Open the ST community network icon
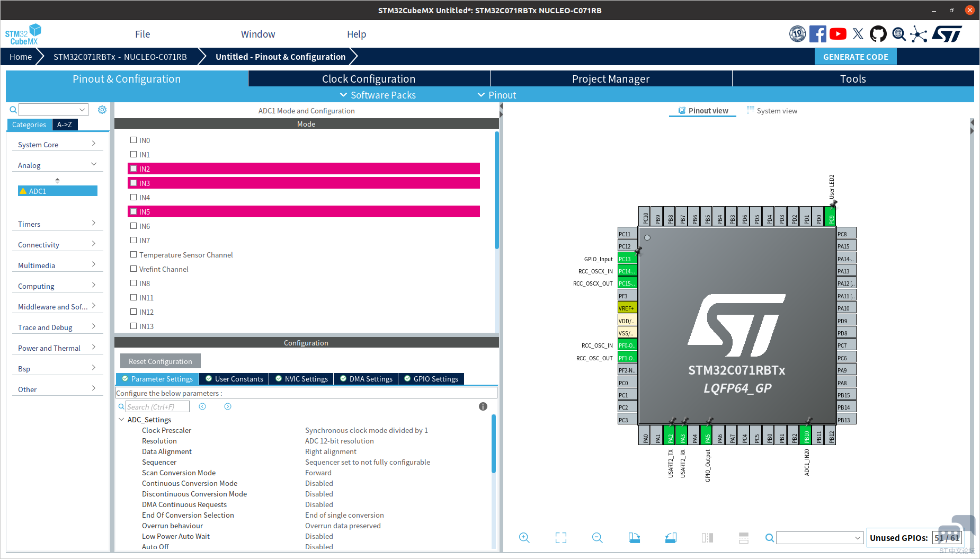The width and height of the screenshot is (980, 559). (x=919, y=34)
